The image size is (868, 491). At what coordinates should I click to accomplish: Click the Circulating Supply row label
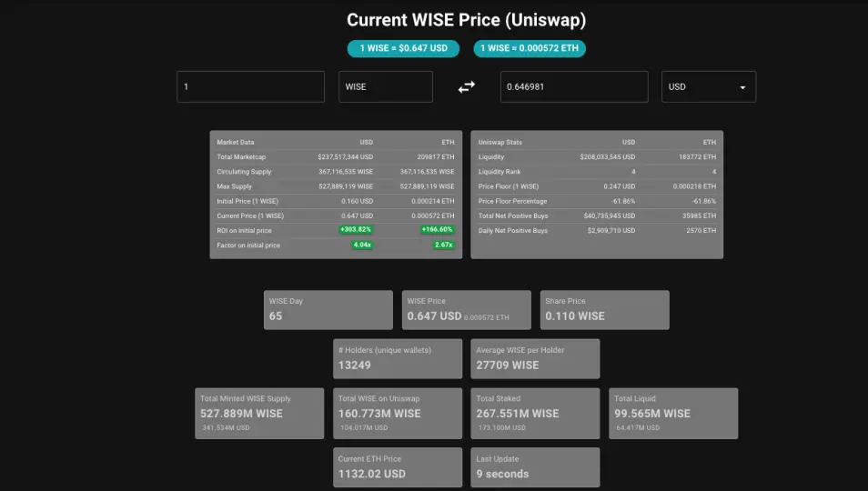(244, 172)
